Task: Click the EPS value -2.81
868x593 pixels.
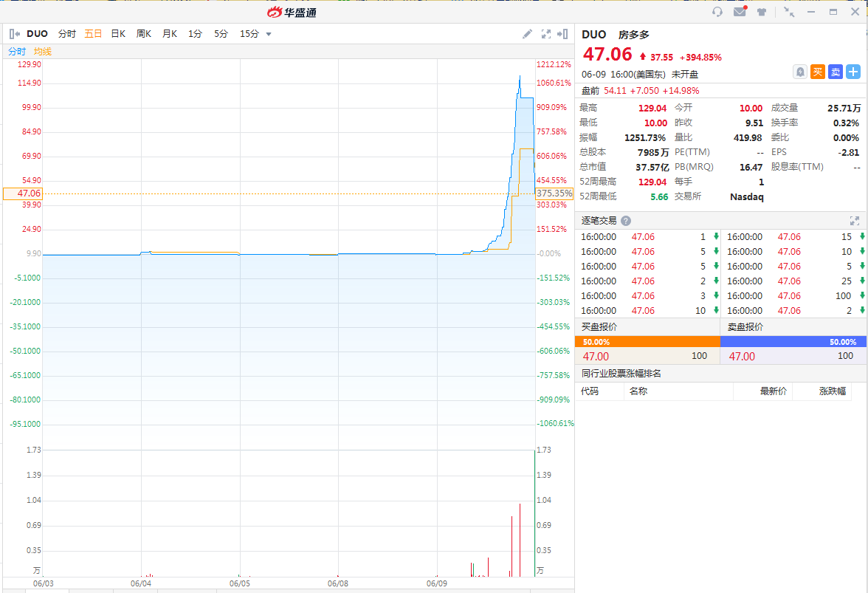Action: [849, 153]
